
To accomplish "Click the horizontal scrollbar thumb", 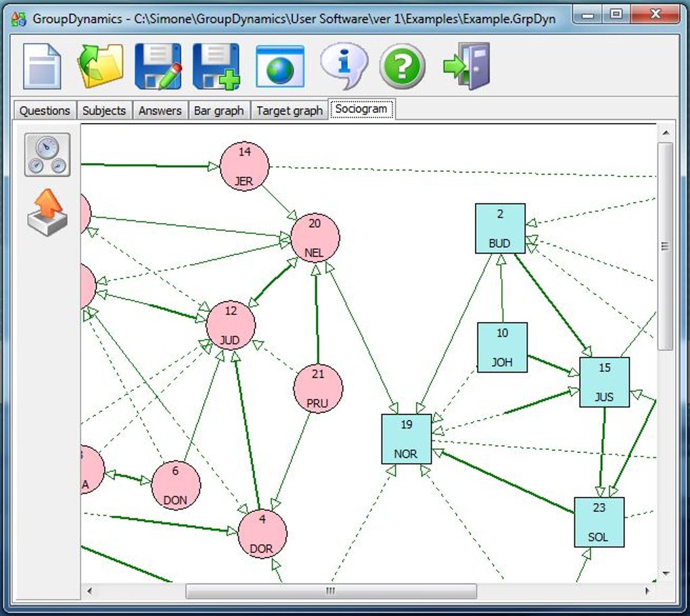I will 331,591.
